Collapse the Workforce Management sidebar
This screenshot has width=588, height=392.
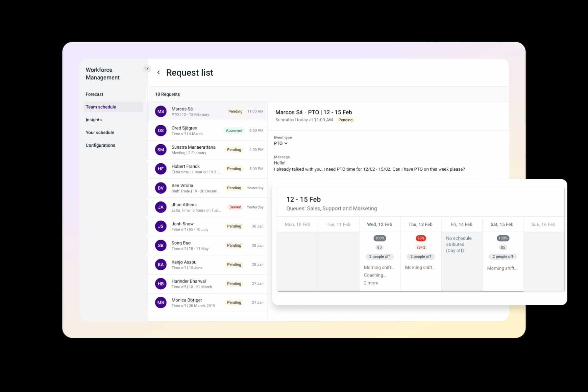[x=147, y=69]
